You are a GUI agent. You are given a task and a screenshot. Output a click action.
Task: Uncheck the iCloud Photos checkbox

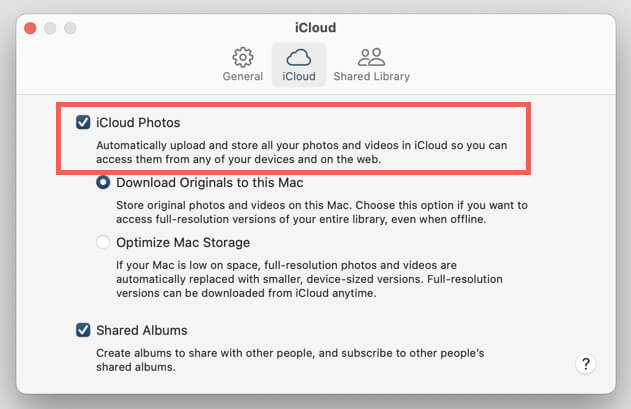tap(83, 122)
